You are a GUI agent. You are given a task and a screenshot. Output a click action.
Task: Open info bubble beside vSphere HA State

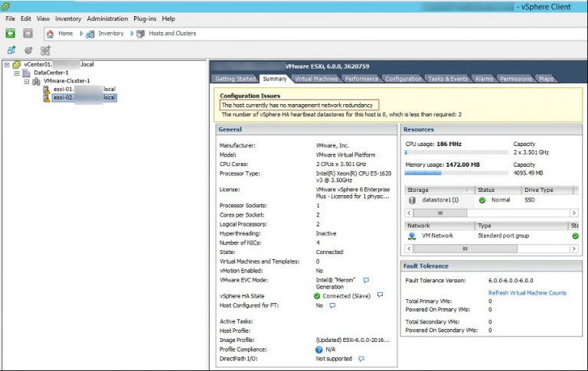click(380, 295)
